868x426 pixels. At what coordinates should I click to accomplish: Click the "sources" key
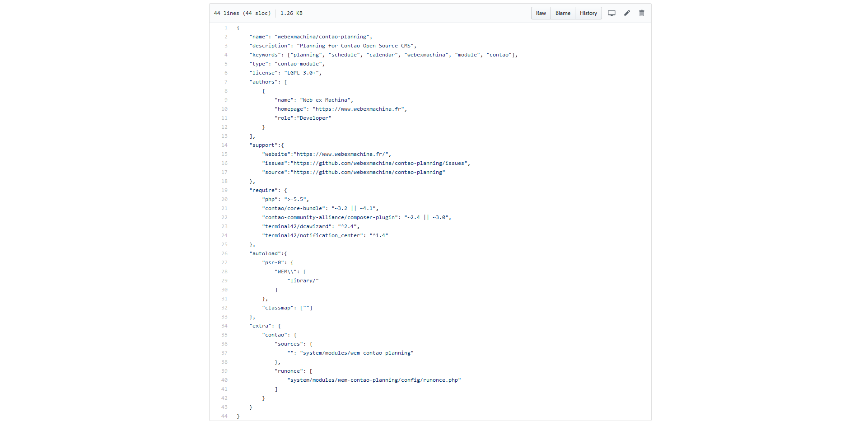tap(289, 344)
